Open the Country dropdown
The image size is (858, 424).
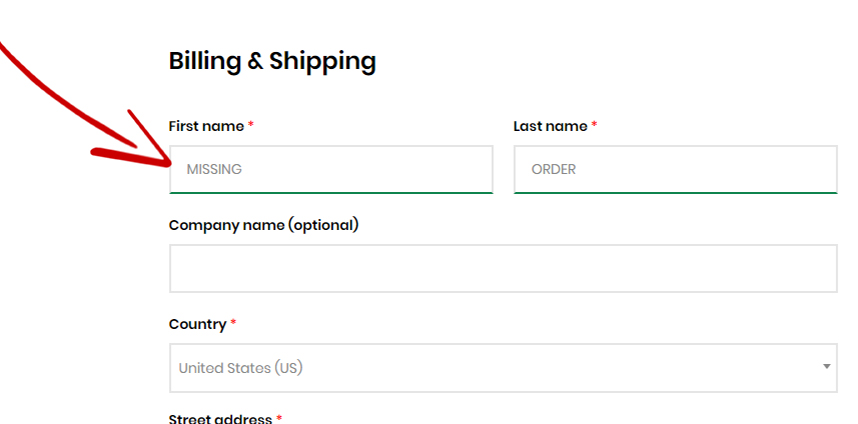point(503,368)
